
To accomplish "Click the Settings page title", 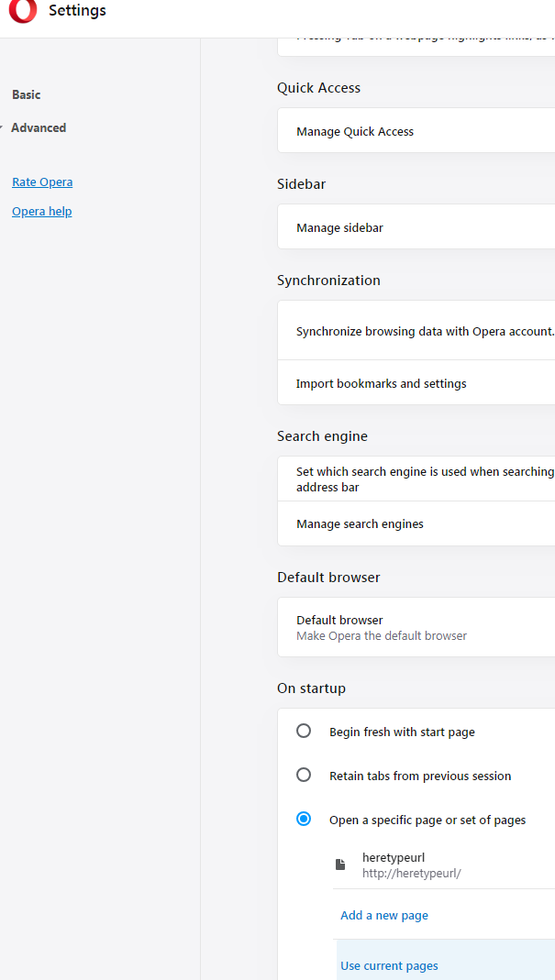I will click(78, 11).
